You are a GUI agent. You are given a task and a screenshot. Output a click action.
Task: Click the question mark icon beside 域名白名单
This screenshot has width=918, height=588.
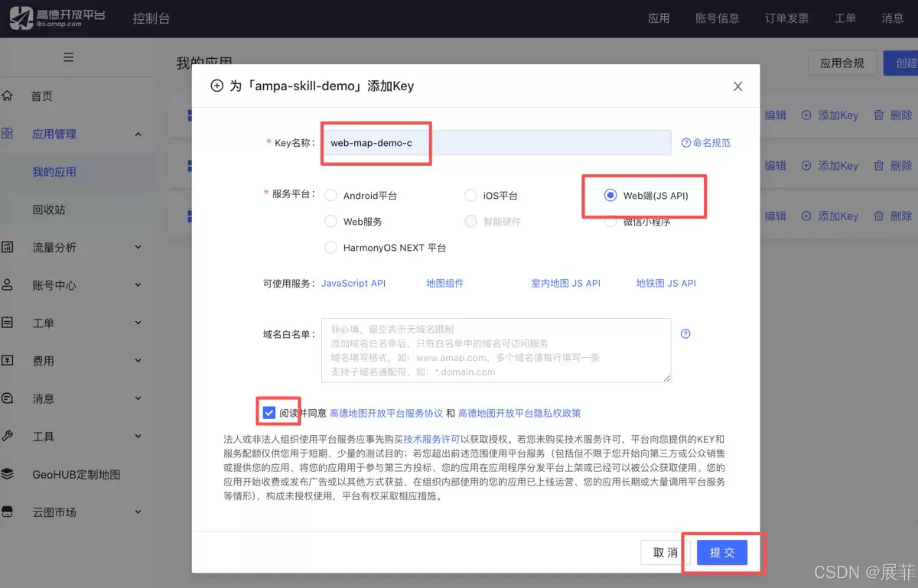click(x=685, y=333)
